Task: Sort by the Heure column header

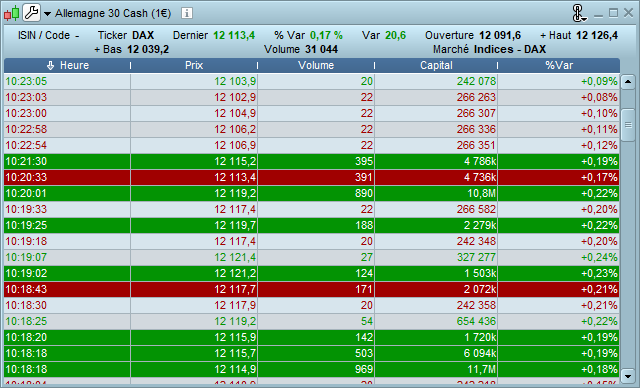Action: (x=67, y=65)
